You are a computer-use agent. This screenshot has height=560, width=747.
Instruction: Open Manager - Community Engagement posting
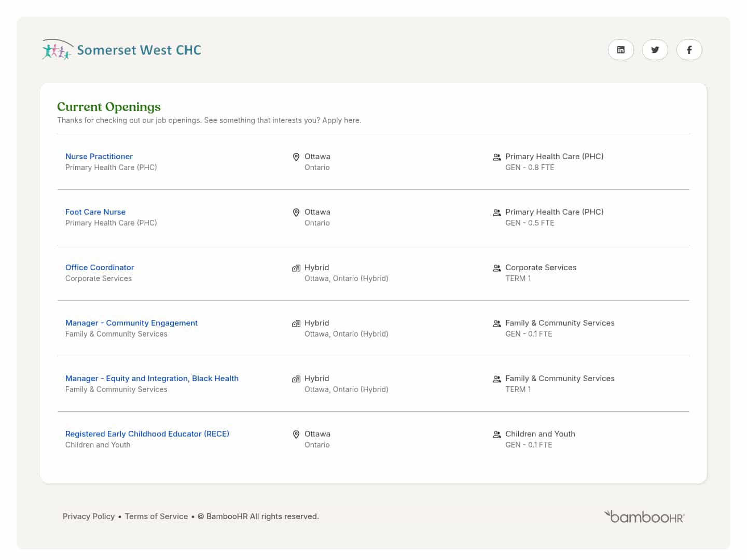click(x=131, y=323)
